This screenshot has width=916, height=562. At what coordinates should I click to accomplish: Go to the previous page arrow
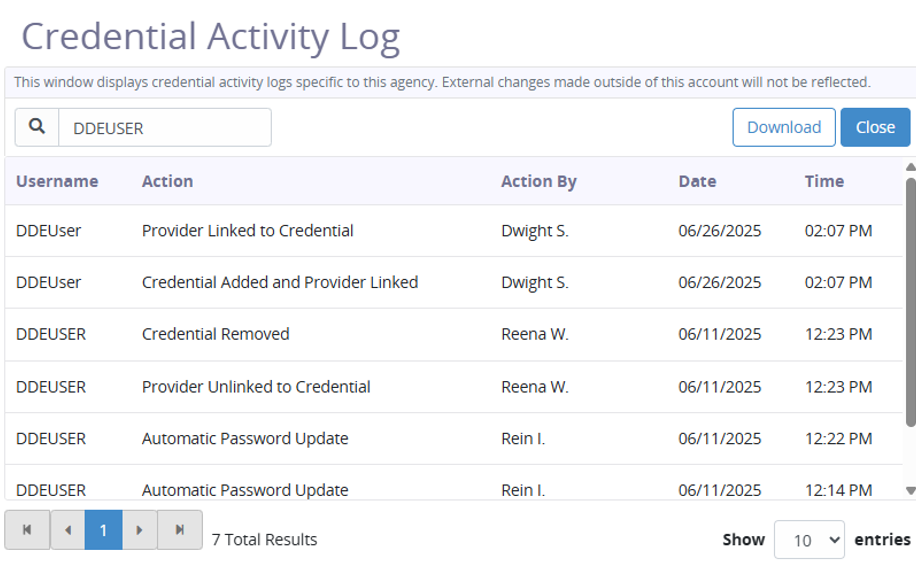66,530
